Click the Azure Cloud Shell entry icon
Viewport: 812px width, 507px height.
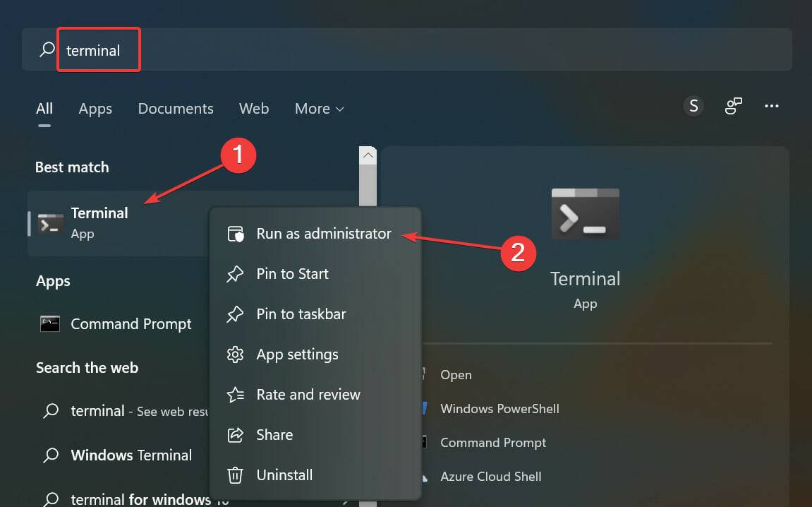click(x=426, y=477)
